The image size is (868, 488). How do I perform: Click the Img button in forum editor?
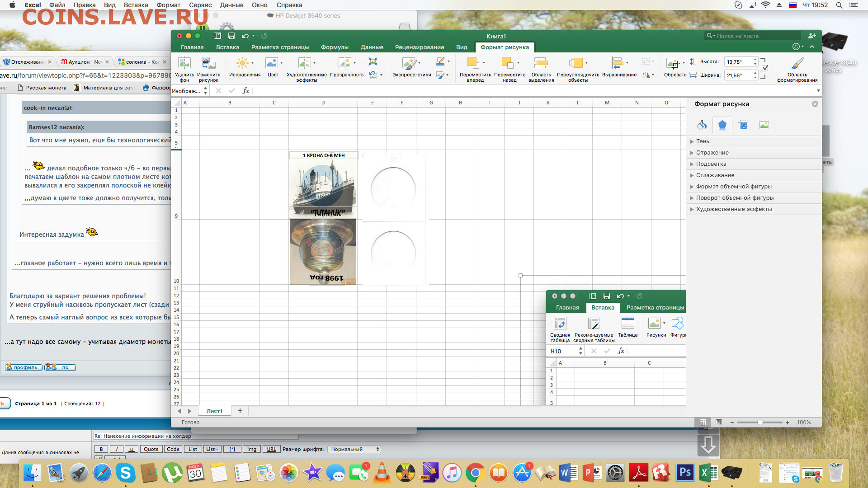tap(252, 449)
